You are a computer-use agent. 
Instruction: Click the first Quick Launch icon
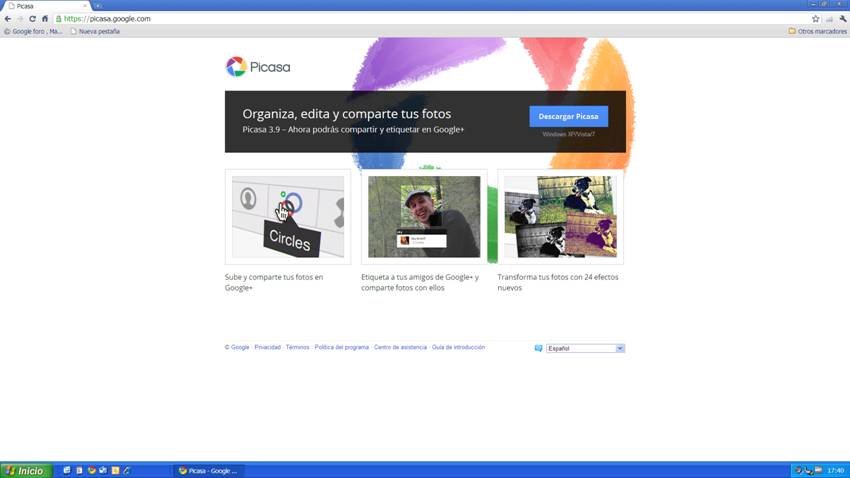[x=67, y=470]
